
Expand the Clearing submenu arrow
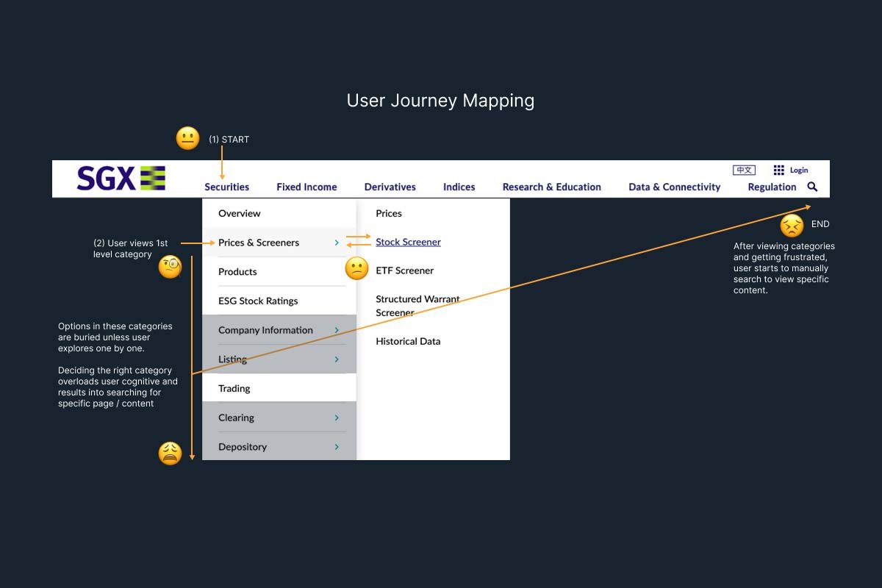[337, 417]
